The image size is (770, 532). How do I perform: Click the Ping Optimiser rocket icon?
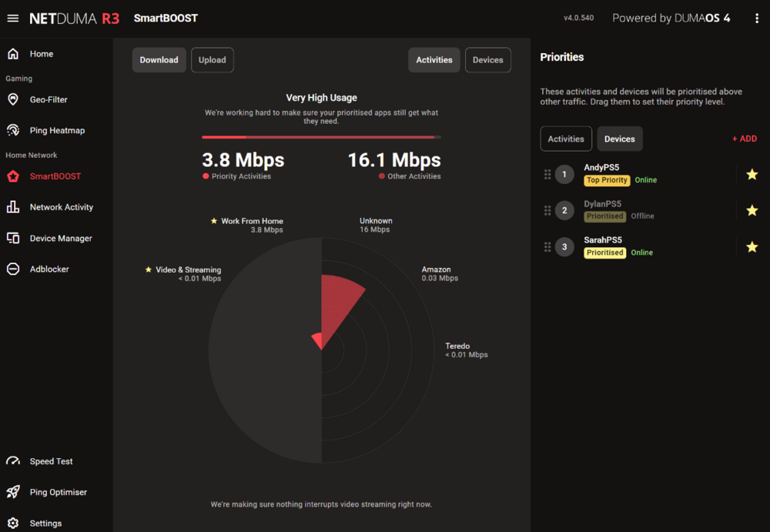pos(13,492)
